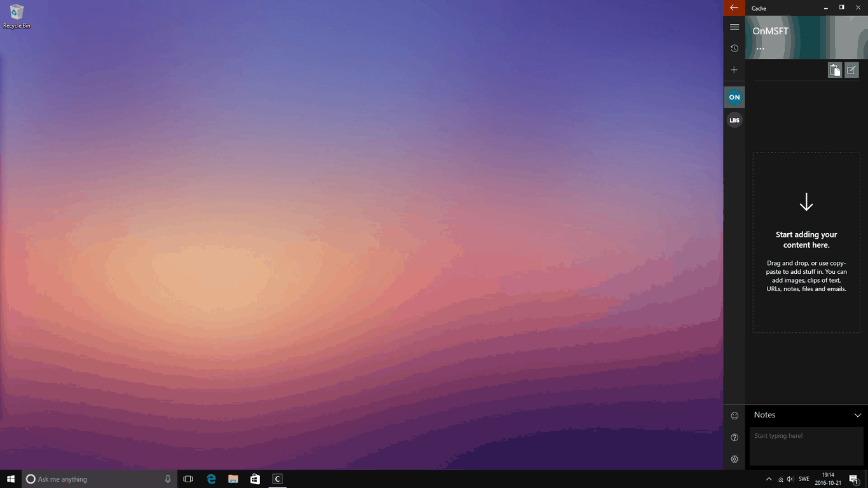The width and height of the screenshot is (868, 488).
Task: Open the history clock icon
Action: (x=734, y=48)
